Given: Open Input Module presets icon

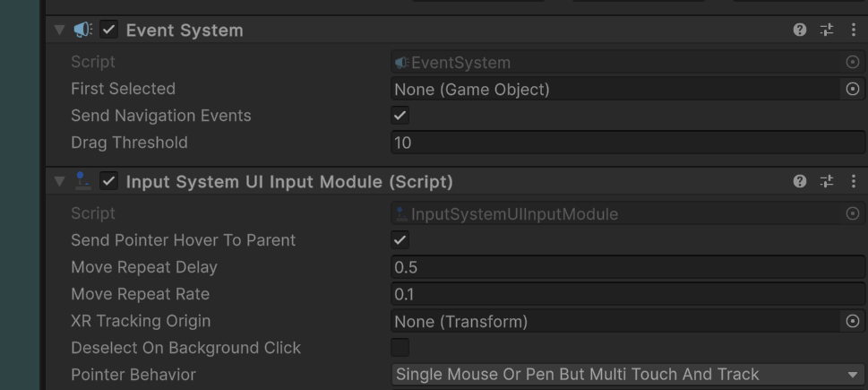Looking at the screenshot, I should [827, 182].
